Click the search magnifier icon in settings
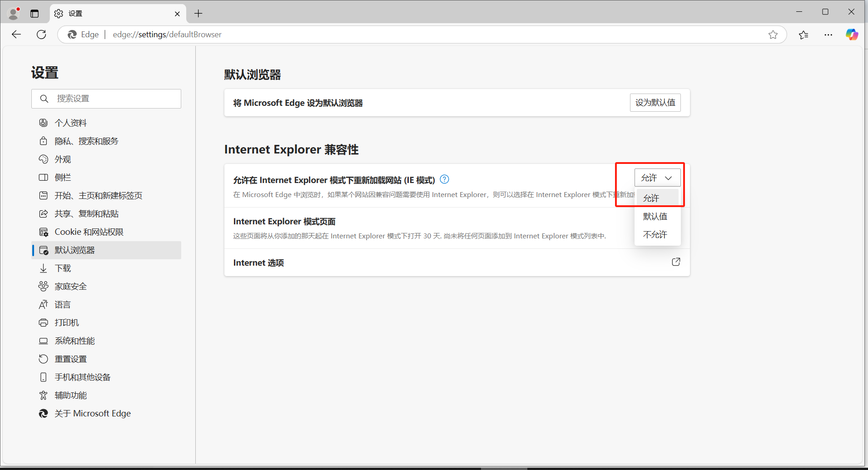Image resolution: width=868 pixels, height=470 pixels. tap(44, 99)
